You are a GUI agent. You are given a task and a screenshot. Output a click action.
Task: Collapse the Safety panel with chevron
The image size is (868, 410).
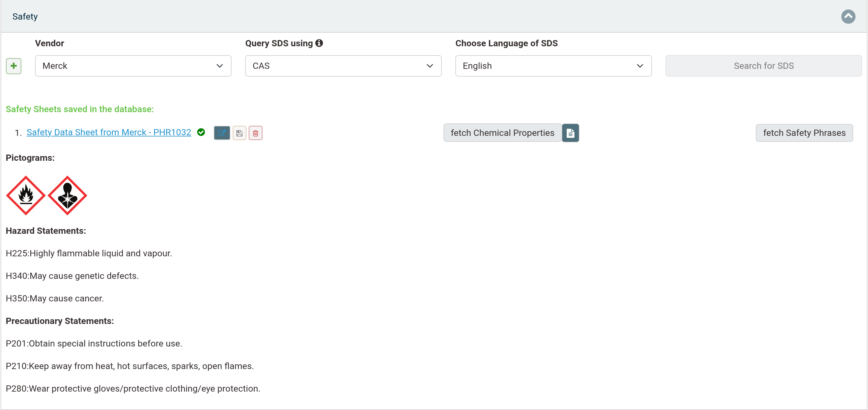(x=848, y=17)
